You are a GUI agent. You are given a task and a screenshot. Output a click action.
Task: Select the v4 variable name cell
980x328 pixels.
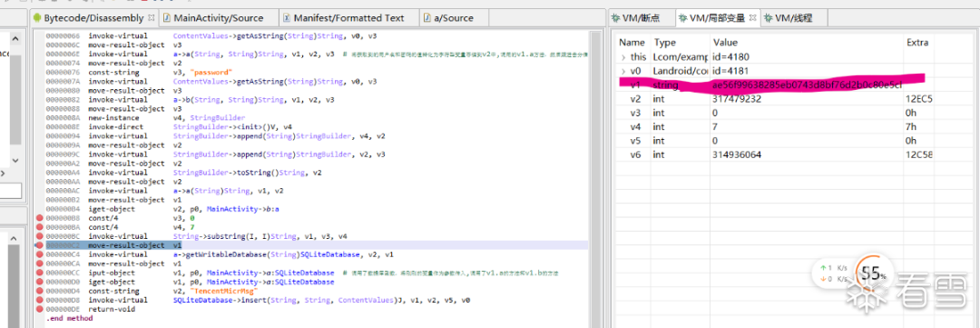tap(636, 127)
